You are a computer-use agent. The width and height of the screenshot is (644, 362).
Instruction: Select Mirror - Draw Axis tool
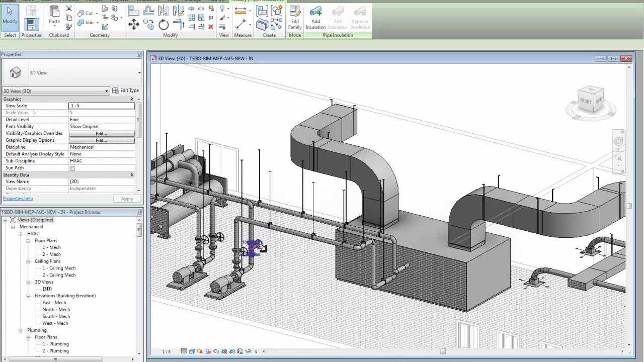coord(179,11)
